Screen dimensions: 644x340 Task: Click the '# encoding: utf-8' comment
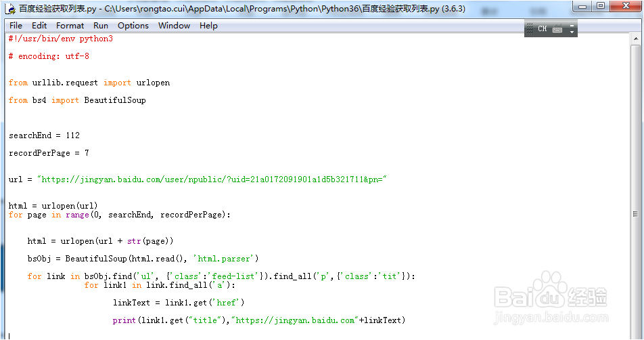(49, 56)
